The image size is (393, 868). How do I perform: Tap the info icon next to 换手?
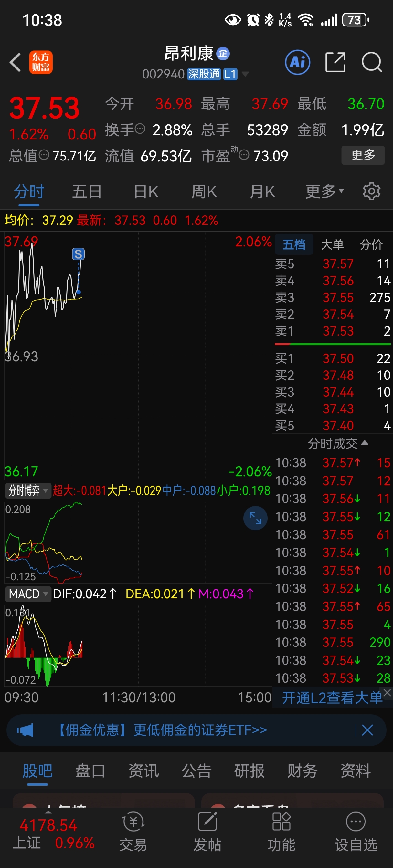point(140,129)
